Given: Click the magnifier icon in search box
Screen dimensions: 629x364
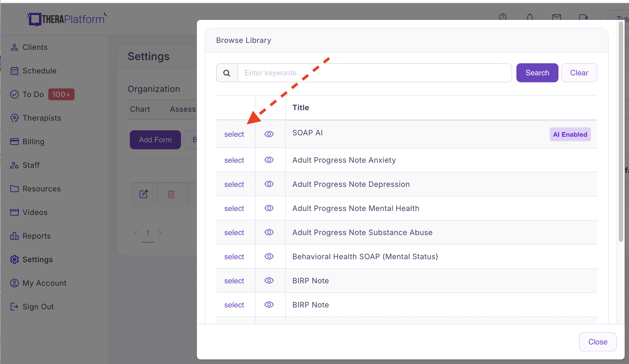Looking at the screenshot, I should point(227,73).
